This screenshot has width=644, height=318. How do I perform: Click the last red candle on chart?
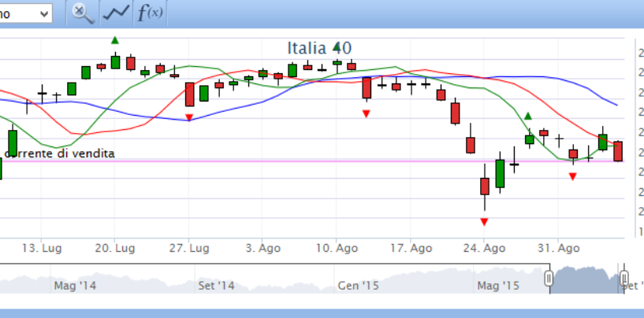tap(618, 151)
